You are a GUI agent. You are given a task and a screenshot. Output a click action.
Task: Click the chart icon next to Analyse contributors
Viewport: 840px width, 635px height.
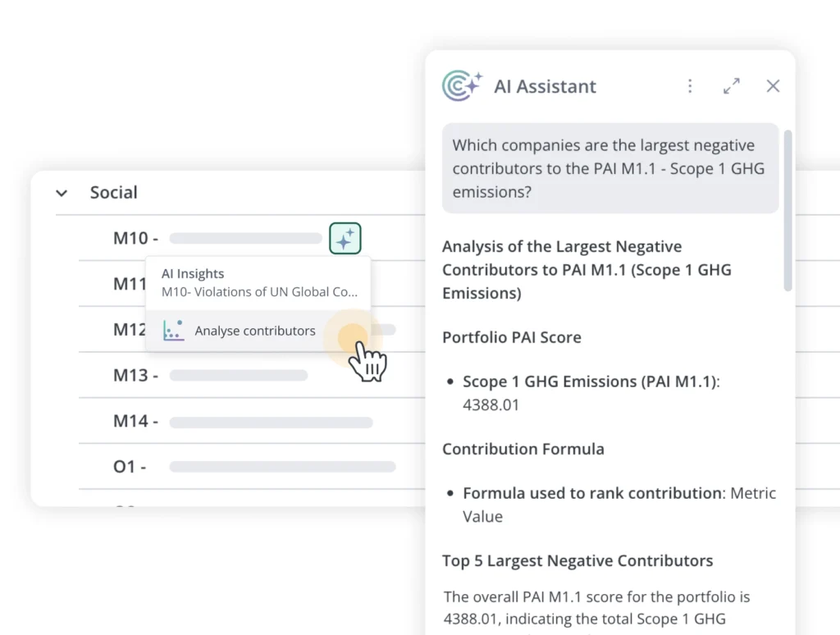173,331
